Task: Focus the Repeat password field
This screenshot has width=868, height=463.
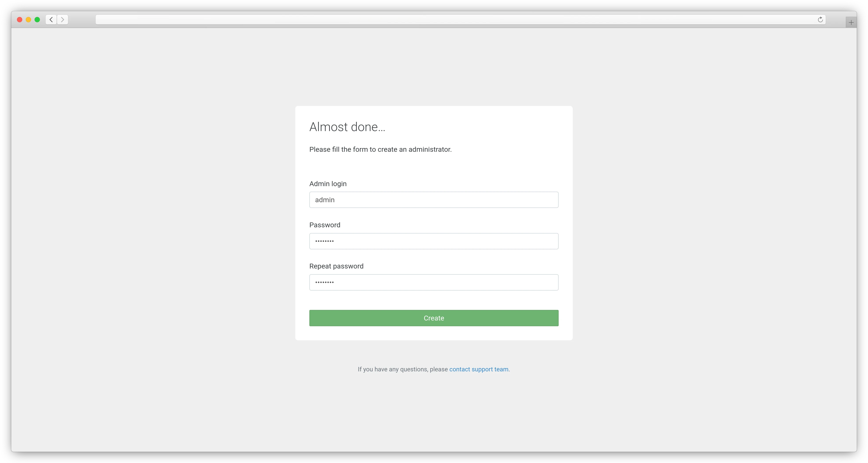Action: click(434, 282)
